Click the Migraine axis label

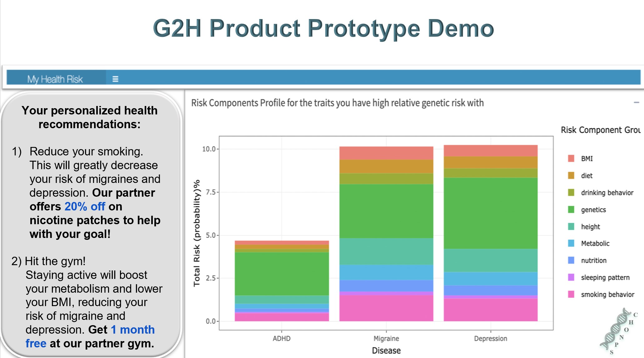click(x=386, y=338)
